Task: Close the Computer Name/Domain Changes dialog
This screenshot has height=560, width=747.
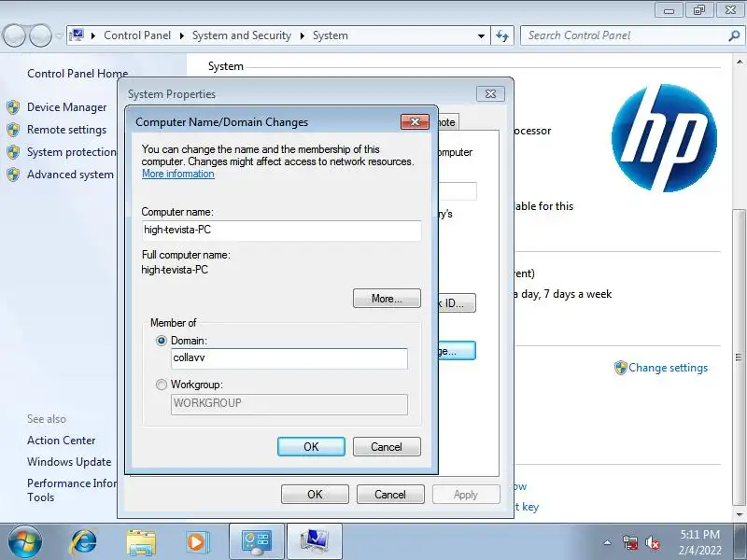Action: [415, 122]
